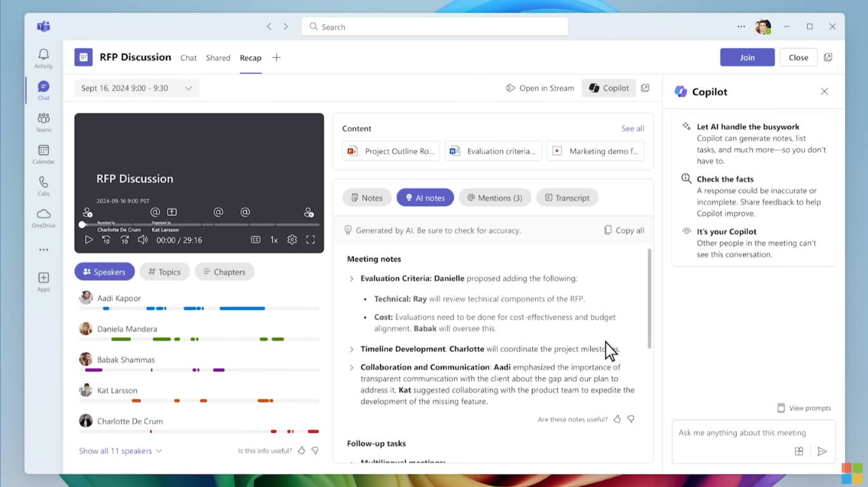Open the video playback settings gear
868x487 pixels.
click(292, 240)
